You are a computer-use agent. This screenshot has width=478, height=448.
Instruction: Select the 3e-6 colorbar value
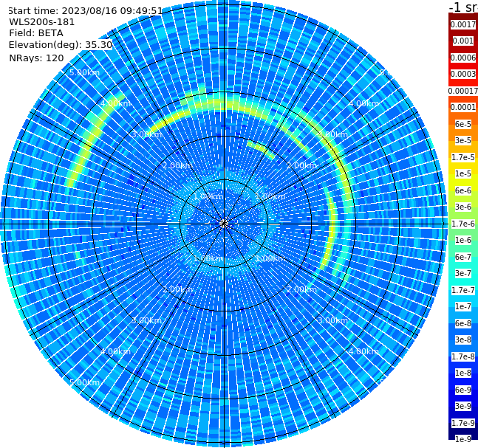(463, 207)
